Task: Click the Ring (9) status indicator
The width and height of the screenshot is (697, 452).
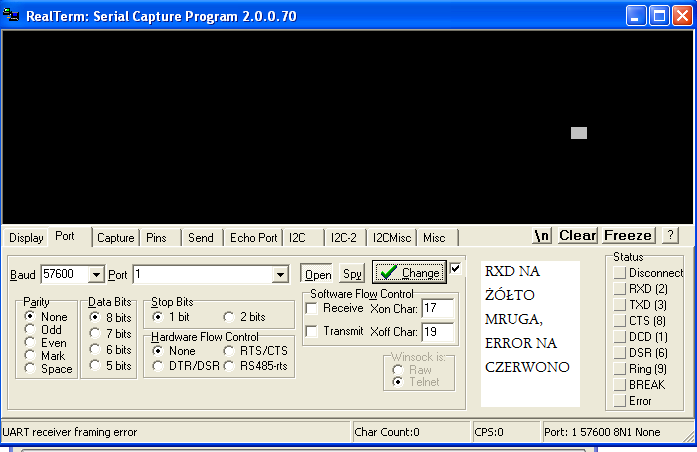Action: coord(620,368)
